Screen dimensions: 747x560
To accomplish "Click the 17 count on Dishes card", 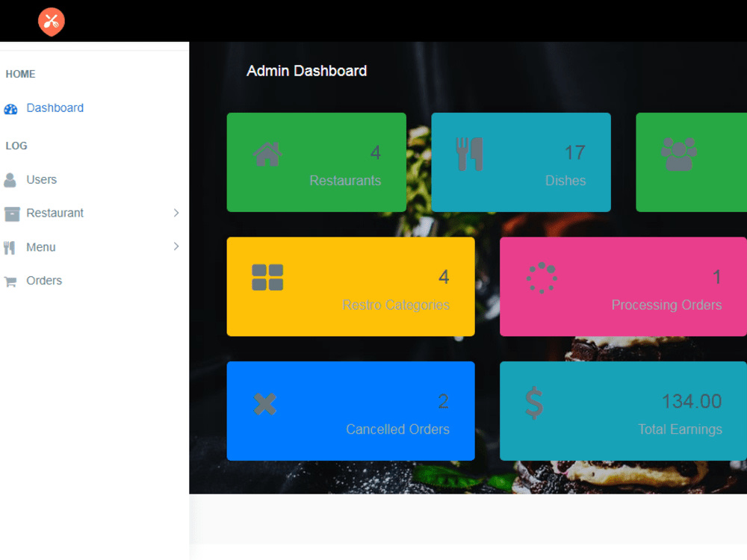I will 575,153.
